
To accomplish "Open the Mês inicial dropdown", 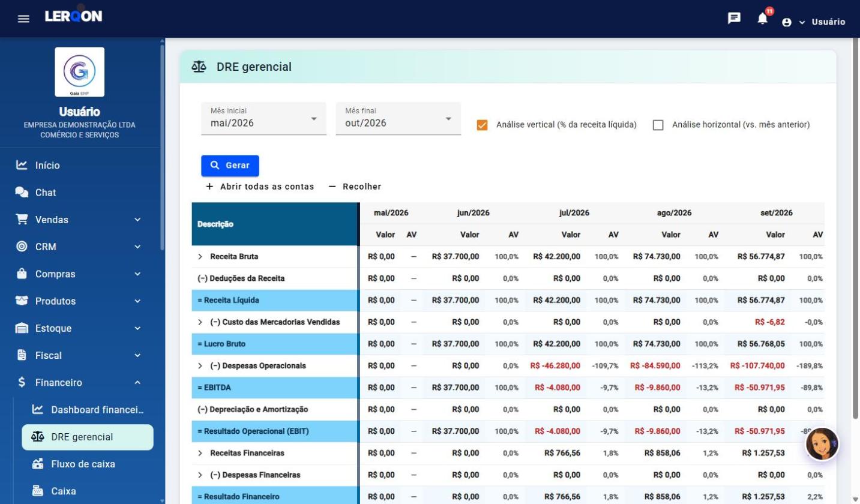I will 263,118.
